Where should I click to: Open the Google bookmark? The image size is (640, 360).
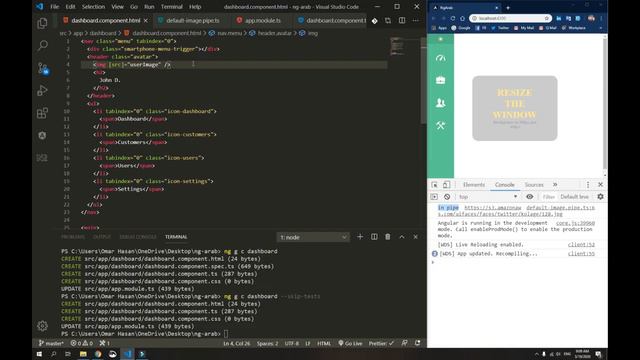[461, 28]
